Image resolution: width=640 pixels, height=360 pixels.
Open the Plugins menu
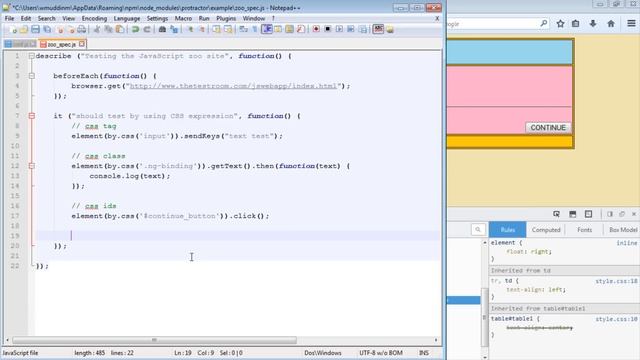(x=226, y=19)
